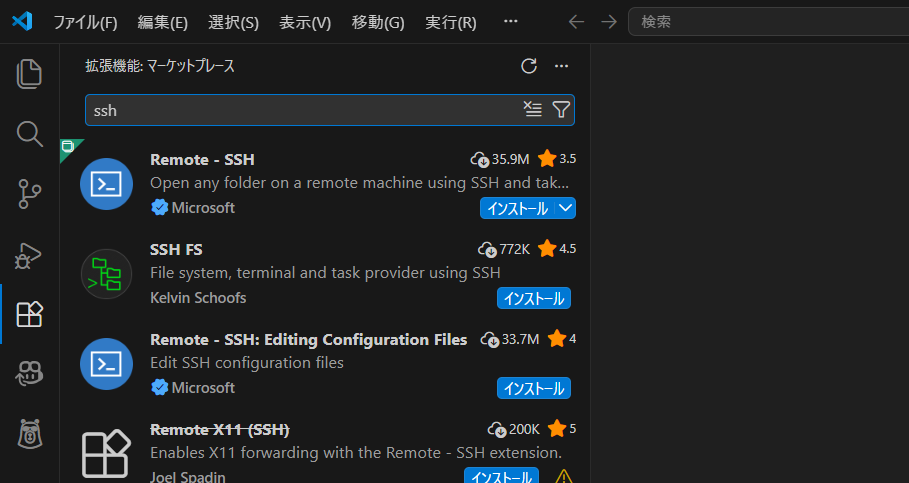Viewport: 909px width, 483px height.
Task: Install the Remote - SSH extension
Action: (x=517, y=208)
